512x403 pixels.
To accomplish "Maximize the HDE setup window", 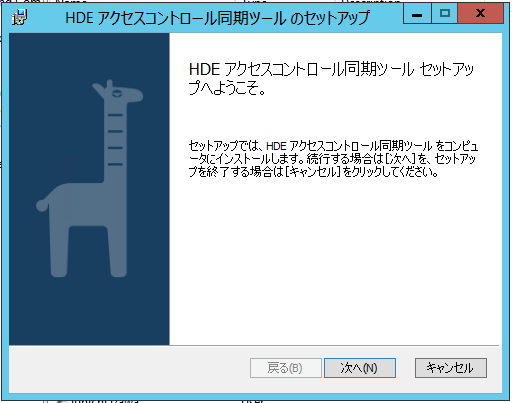I will point(445,14).
